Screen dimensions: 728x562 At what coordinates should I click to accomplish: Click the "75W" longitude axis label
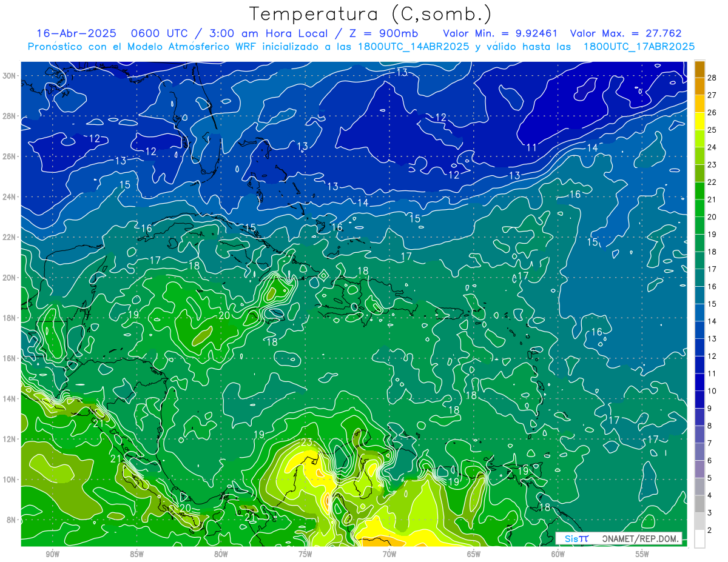click(305, 554)
